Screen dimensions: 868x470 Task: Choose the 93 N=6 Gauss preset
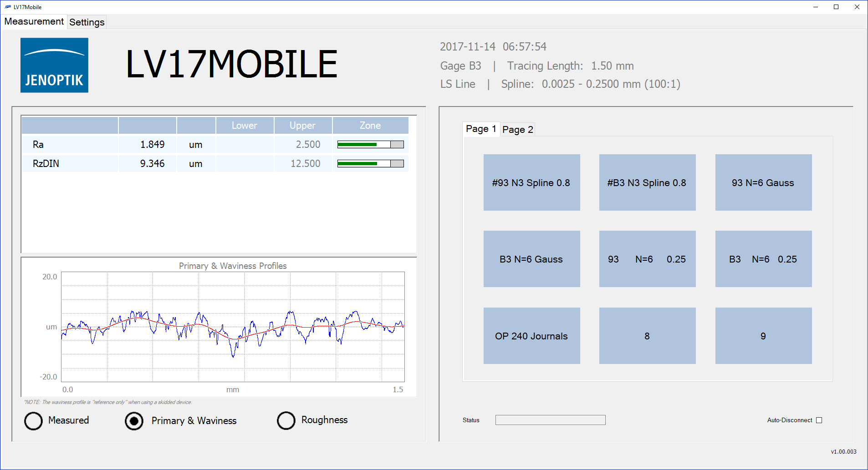[763, 182]
